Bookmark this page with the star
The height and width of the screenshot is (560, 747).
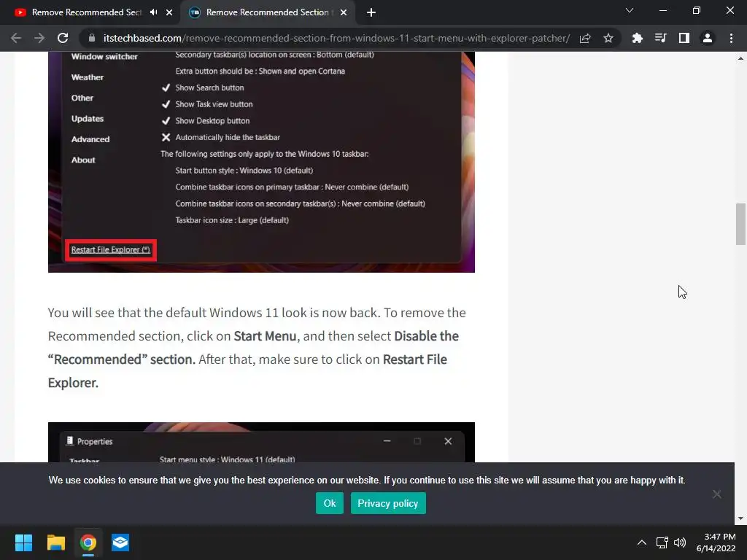pos(608,38)
